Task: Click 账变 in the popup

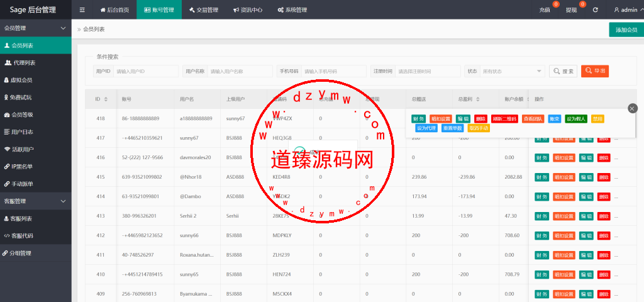Action: tap(555, 119)
